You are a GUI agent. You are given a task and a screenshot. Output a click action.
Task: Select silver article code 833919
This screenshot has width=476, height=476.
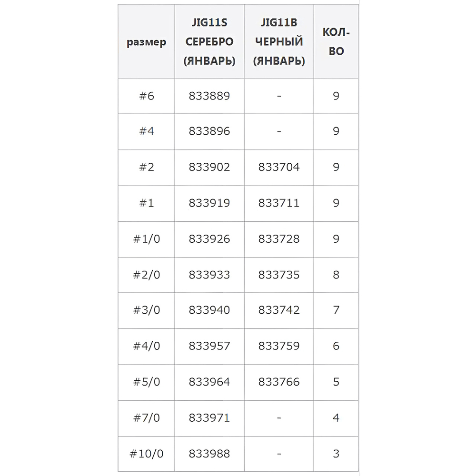coord(209,203)
